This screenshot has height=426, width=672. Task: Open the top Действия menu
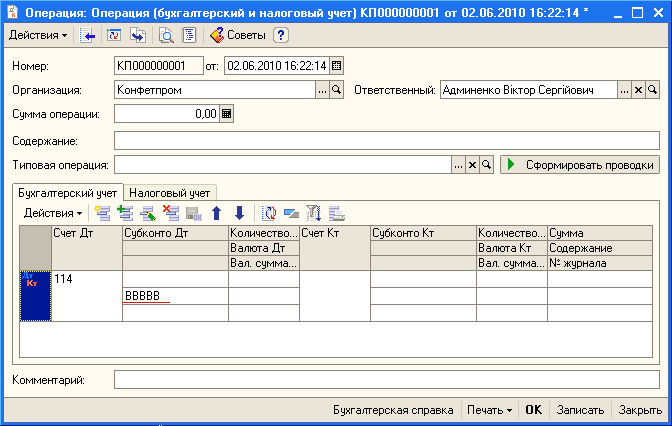pyautogui.click(x=38, y=35)
